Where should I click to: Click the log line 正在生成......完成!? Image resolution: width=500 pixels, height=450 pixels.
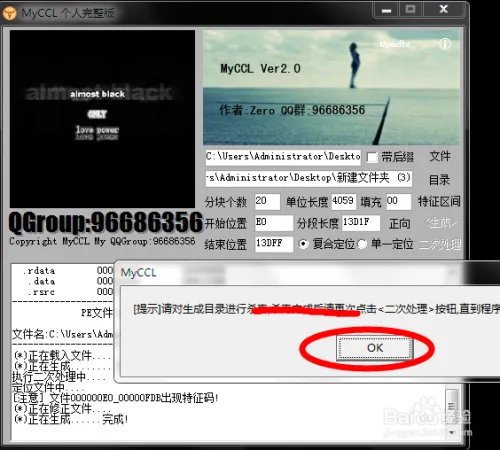click(71, 419)
